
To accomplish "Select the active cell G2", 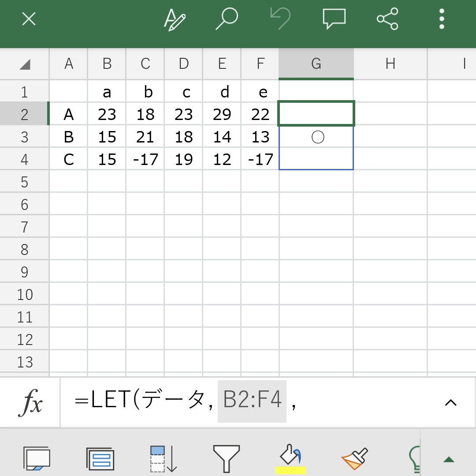I will point(316,113).
